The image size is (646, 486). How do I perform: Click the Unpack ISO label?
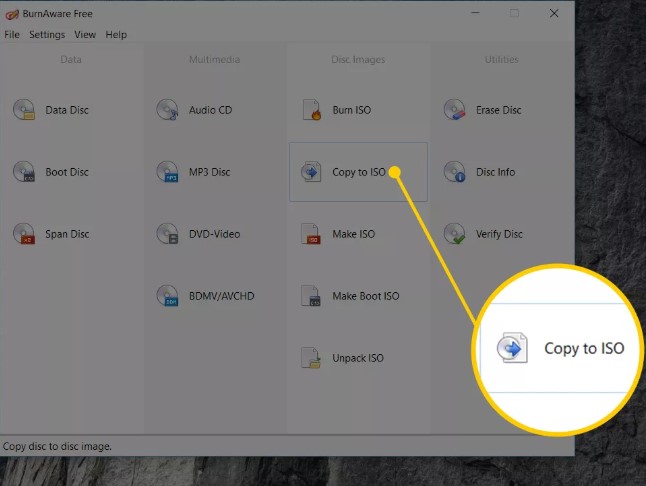click(x=358, y=358)
